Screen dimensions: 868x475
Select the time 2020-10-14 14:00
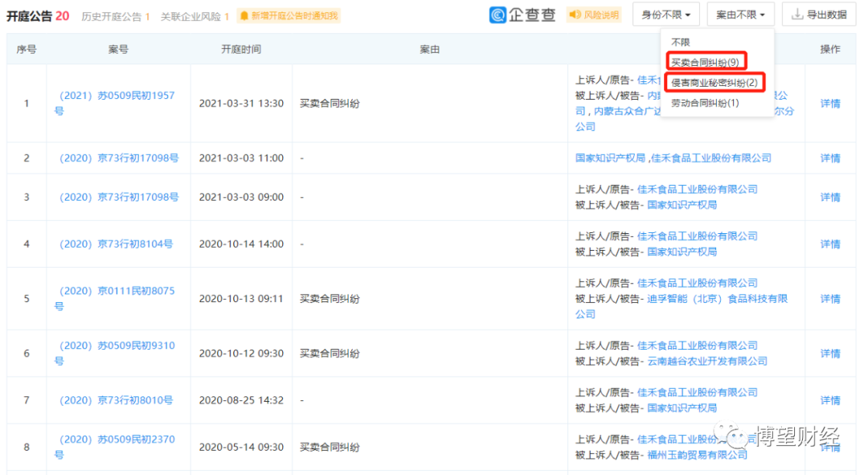241,244
